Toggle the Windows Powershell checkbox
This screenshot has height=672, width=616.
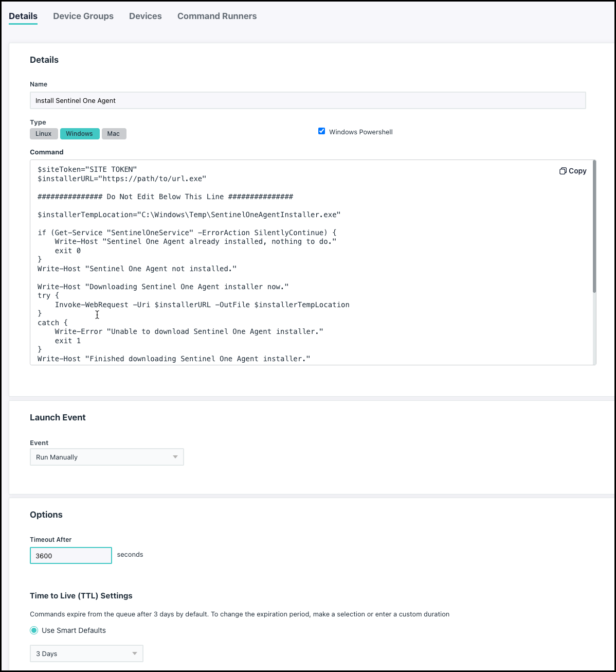pyautogui.click(x=322, y=131)
